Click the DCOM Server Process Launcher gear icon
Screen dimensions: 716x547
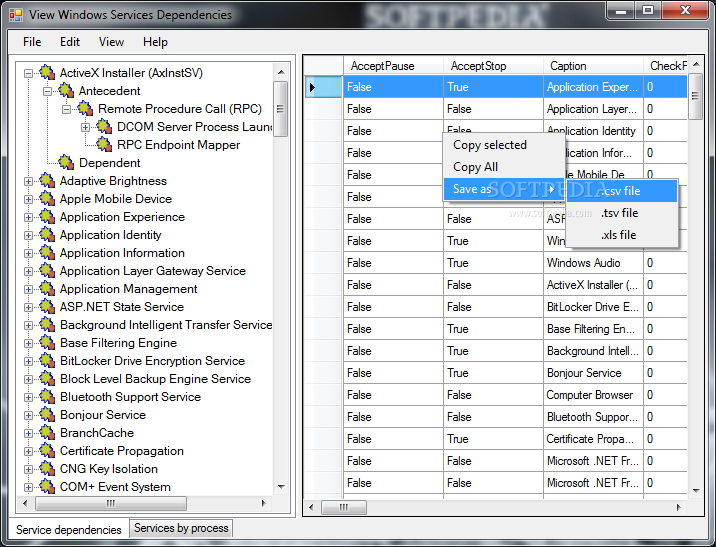pos(105,126)
